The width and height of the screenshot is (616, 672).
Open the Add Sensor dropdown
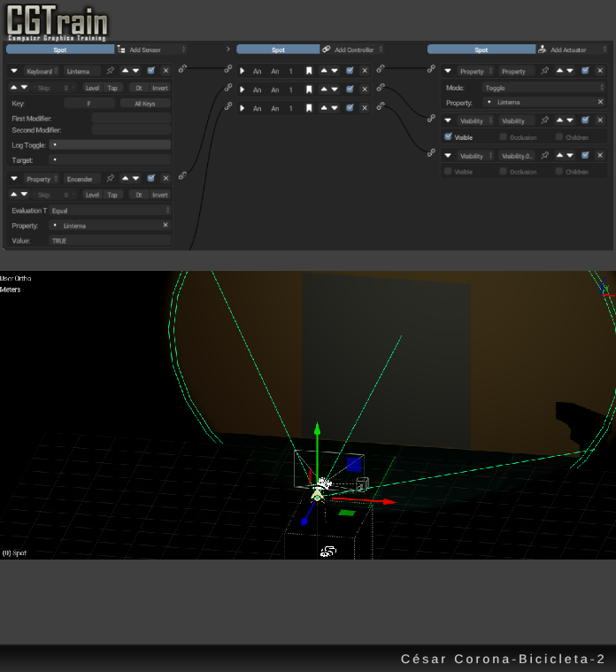pyautogui.click(x=152, y=50)
